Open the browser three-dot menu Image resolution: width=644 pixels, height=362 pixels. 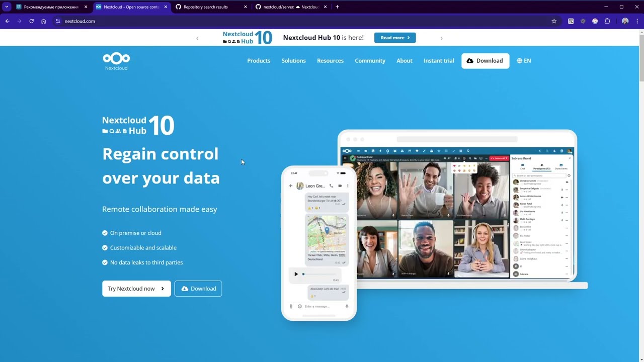pyautogui.click(x=637, y=21)
